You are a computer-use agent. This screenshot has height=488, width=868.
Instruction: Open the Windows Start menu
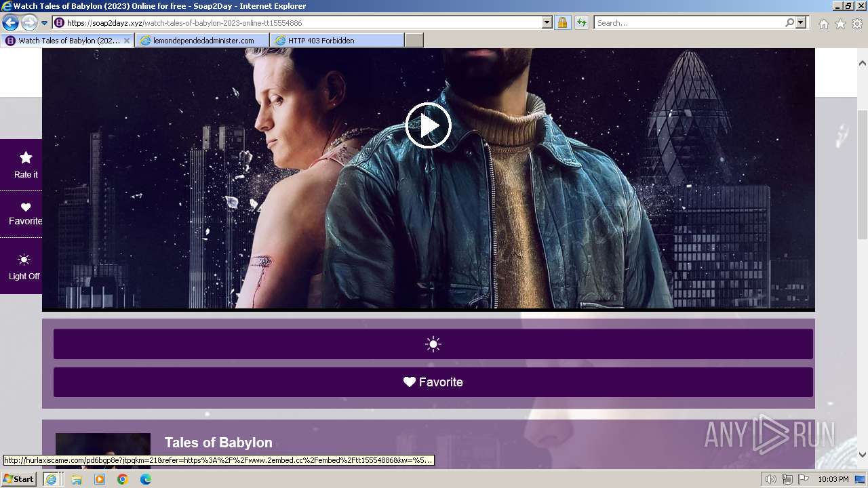(19, 479)
